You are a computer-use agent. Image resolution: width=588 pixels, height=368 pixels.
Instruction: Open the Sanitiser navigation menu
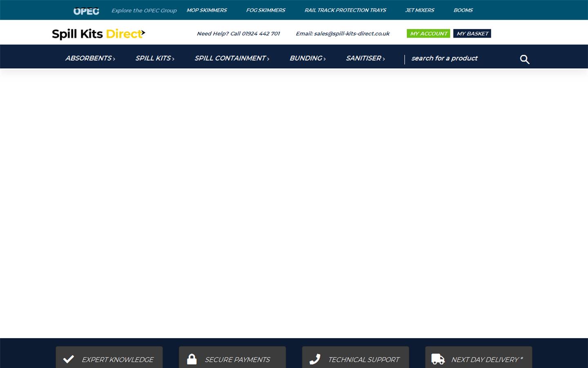pos(365,58)
